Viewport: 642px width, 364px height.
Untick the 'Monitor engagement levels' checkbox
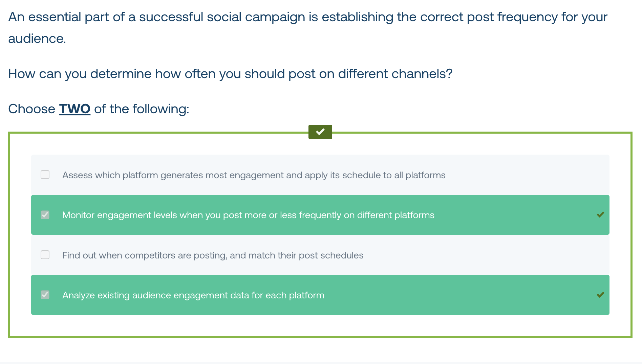point(45,215)
